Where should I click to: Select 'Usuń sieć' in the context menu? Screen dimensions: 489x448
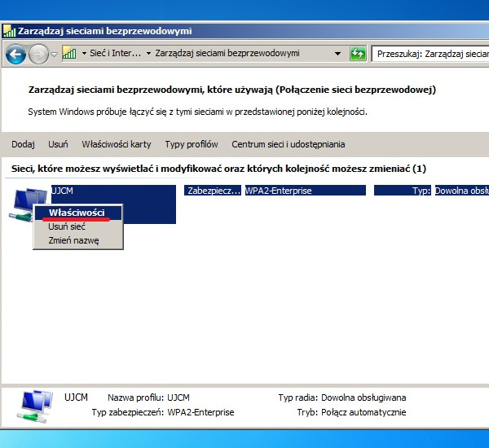pos(67,226)
